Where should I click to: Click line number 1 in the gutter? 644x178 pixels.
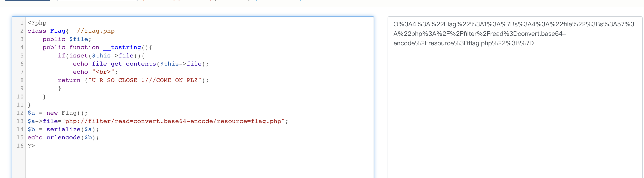(22, 23)
